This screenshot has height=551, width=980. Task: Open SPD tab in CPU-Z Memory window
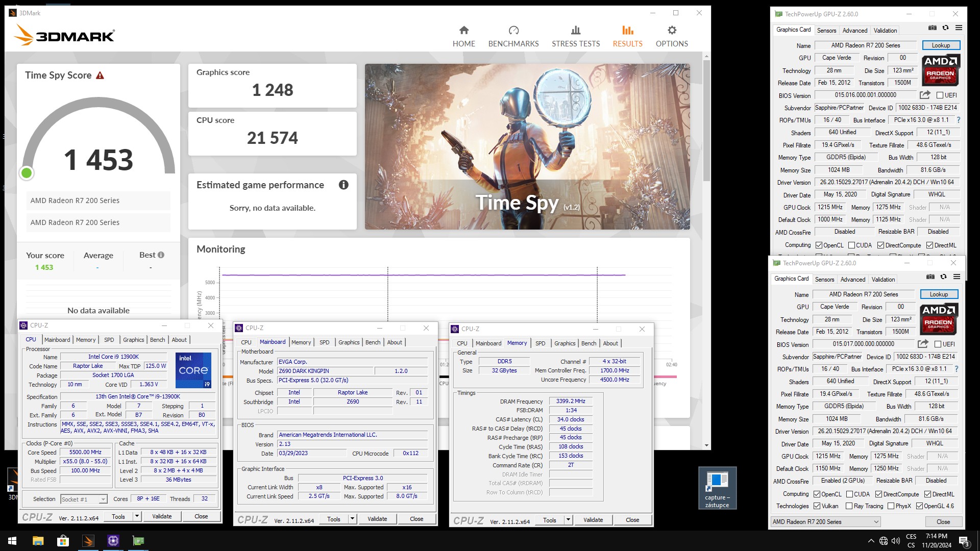(x=540, y=343)
